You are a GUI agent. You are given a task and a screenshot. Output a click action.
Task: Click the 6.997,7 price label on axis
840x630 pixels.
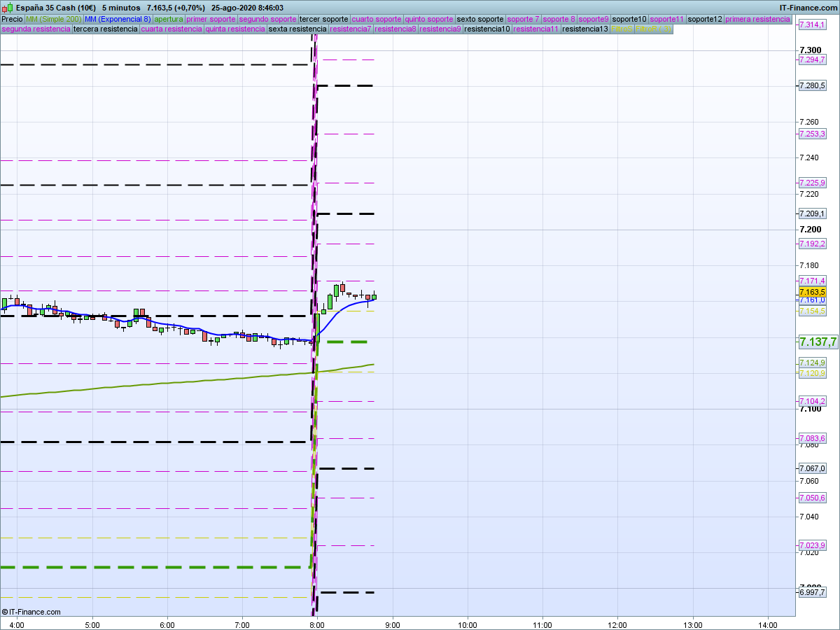click(812, 592)
